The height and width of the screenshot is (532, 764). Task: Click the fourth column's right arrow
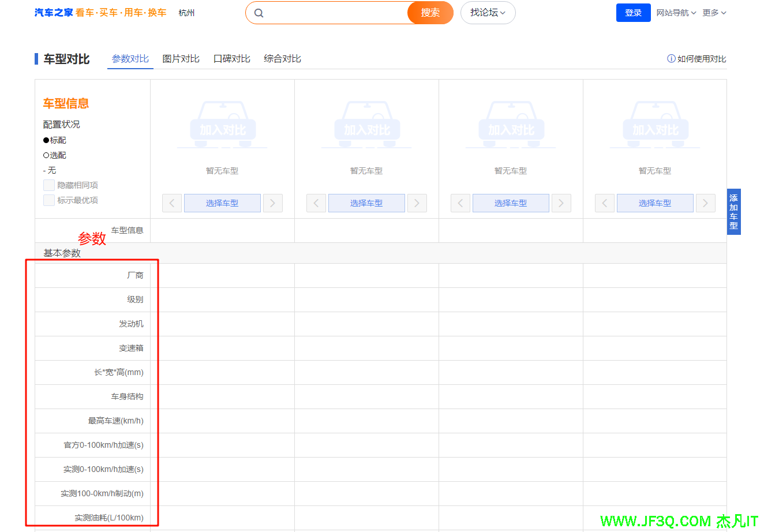point(705,203)
